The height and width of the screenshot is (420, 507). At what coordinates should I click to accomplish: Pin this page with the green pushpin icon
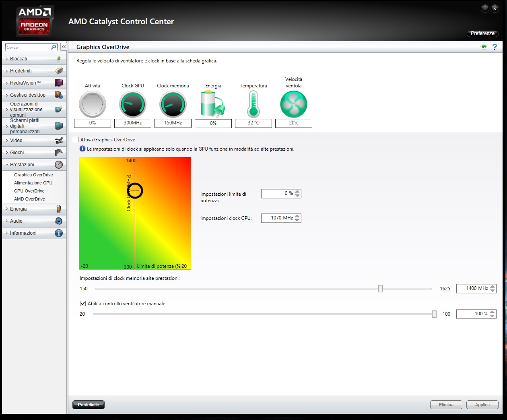click(x=483, y=47)
